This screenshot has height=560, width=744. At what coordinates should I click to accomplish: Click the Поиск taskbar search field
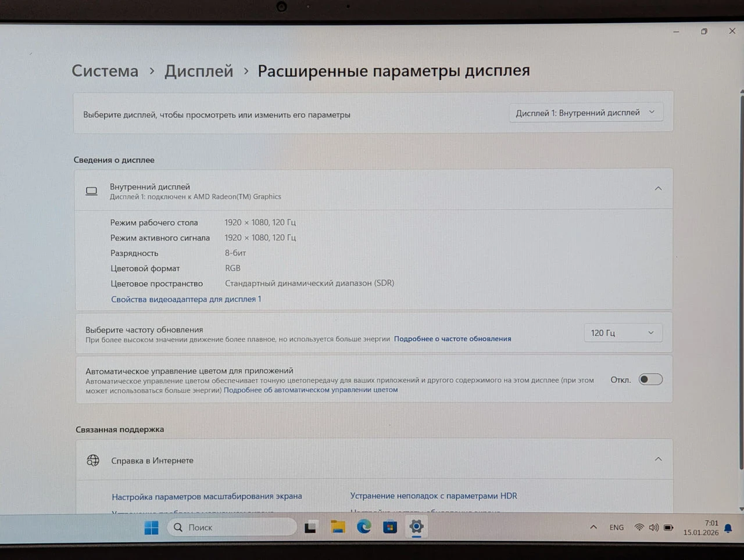232,527
